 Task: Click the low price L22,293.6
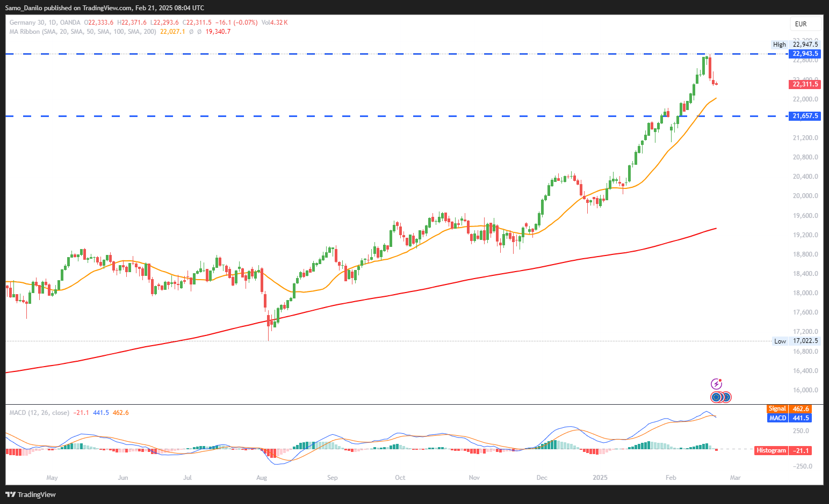coord(164,23)
